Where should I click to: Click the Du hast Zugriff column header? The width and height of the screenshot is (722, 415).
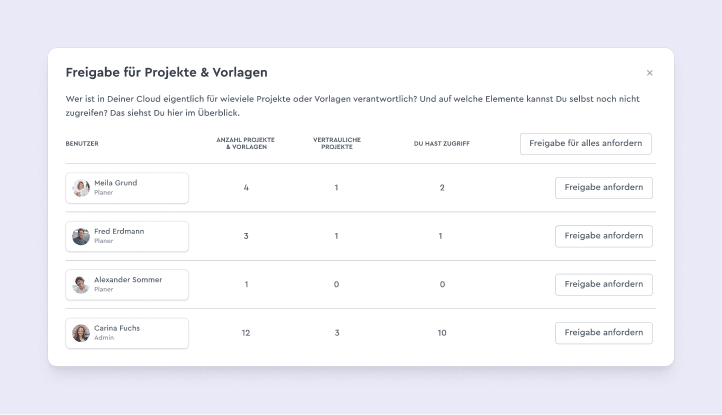pos(442,144)
